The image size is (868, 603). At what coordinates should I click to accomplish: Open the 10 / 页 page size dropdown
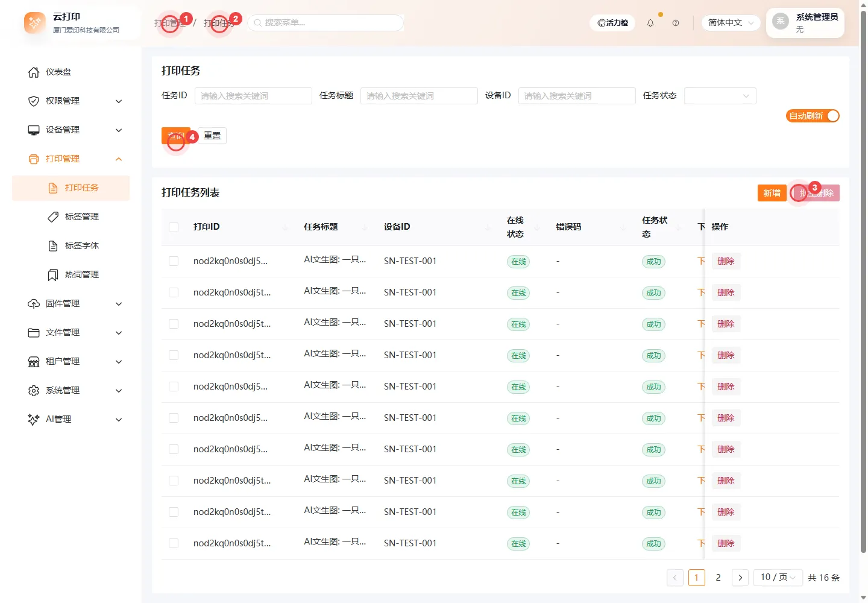tap(778, 577)
